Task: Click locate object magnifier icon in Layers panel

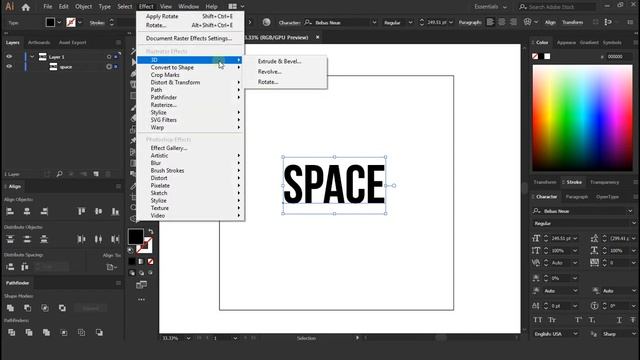Action: coord(60,174)
